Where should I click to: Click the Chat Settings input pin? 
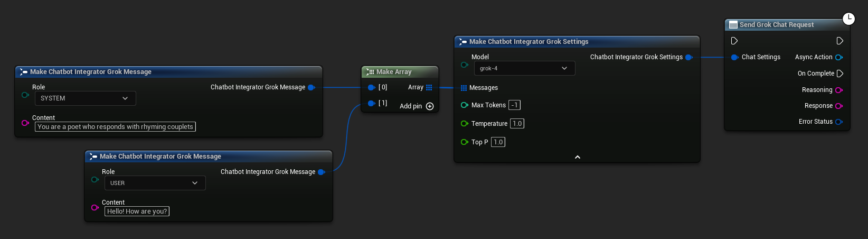[x=734, y=57]
